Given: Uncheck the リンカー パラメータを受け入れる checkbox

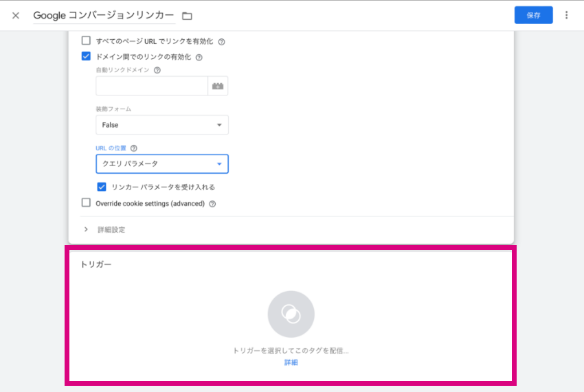Looking at the screenshot, I should (102, 187).
